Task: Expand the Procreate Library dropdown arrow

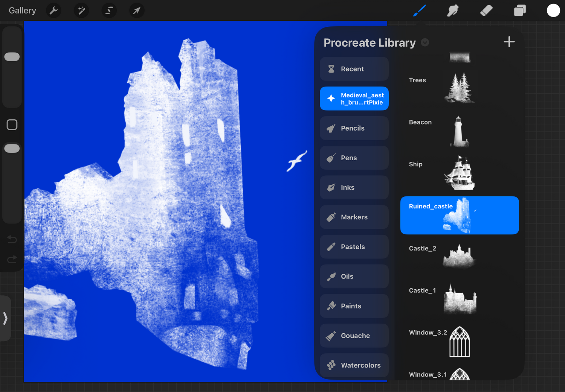Action: 425,43
